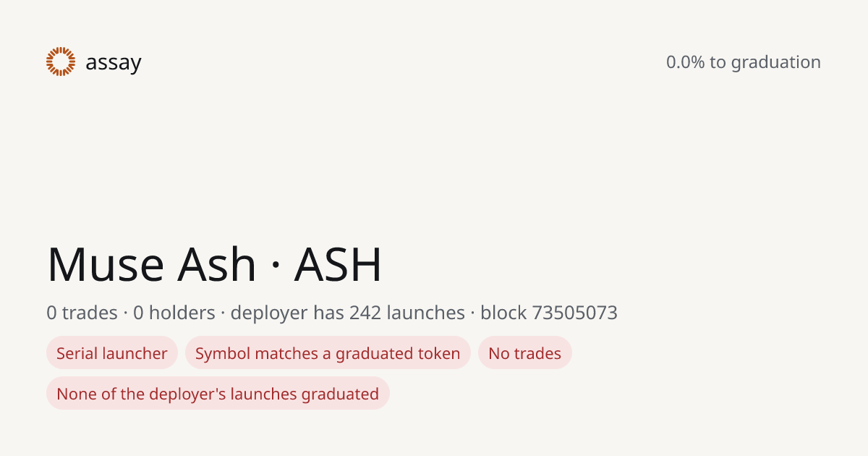The width and height of the screenshot is (868, 456).
Task: Select the 0 holders statistic
Action: (174, 313)
